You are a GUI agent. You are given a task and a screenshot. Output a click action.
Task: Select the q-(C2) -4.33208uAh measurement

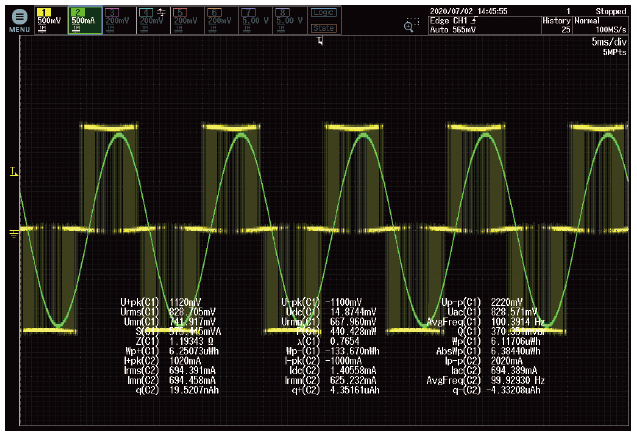(x=496, y=390)
